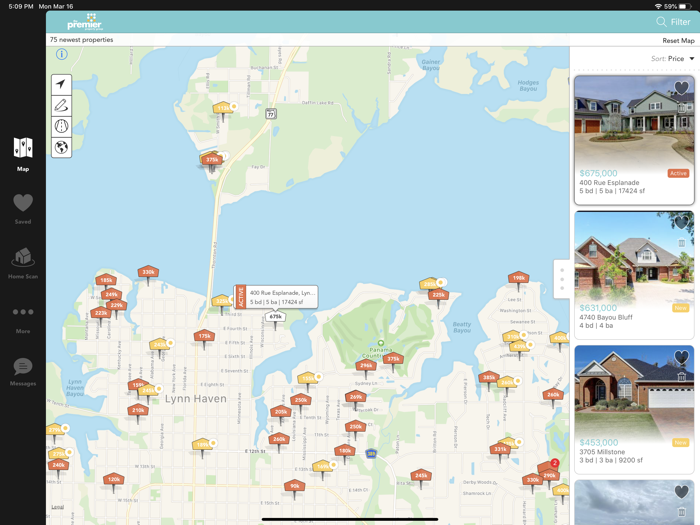Select the 296k map pin
The width and height of the screenshot is (700, 525).
pyautogui.click(x=366, y=366)
